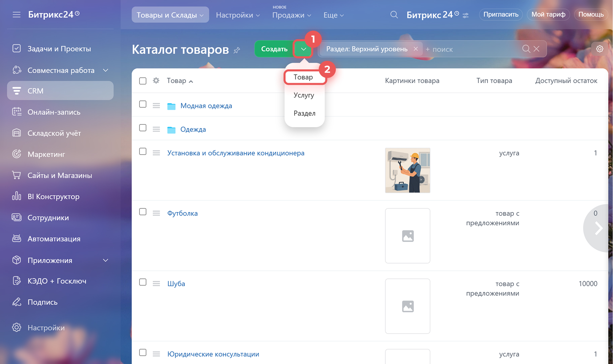
Task: Select the Шуба row checkbox
Action: pos(143,282)
